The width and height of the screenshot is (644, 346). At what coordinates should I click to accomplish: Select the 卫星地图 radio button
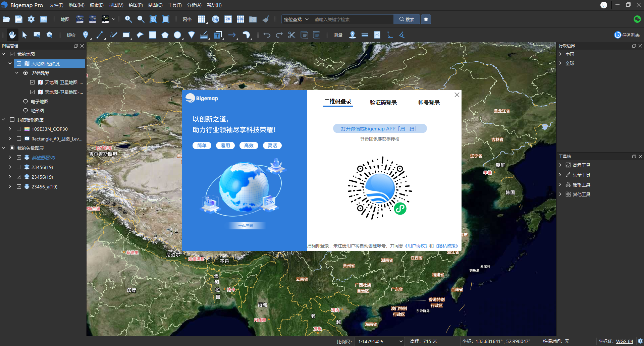(x=25, y=73)
